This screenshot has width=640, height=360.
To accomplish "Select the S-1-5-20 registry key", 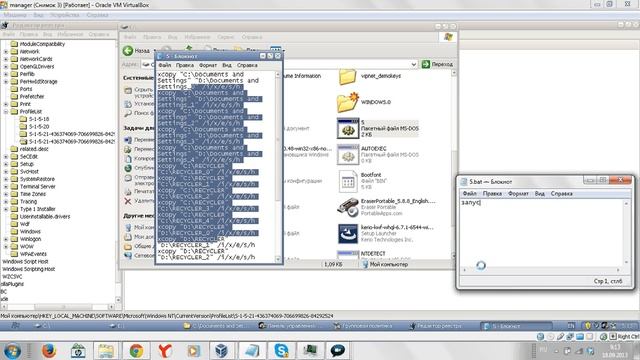I will pos(39,127).
